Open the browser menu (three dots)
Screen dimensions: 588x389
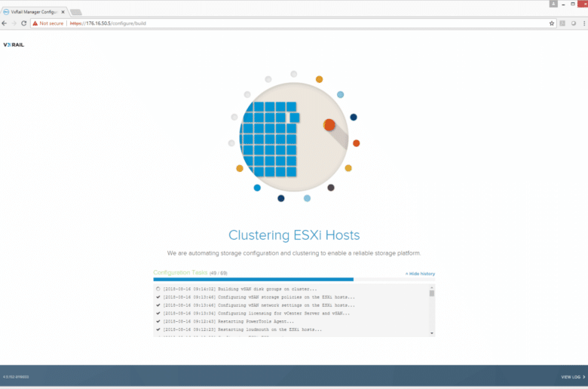(584, 23)
